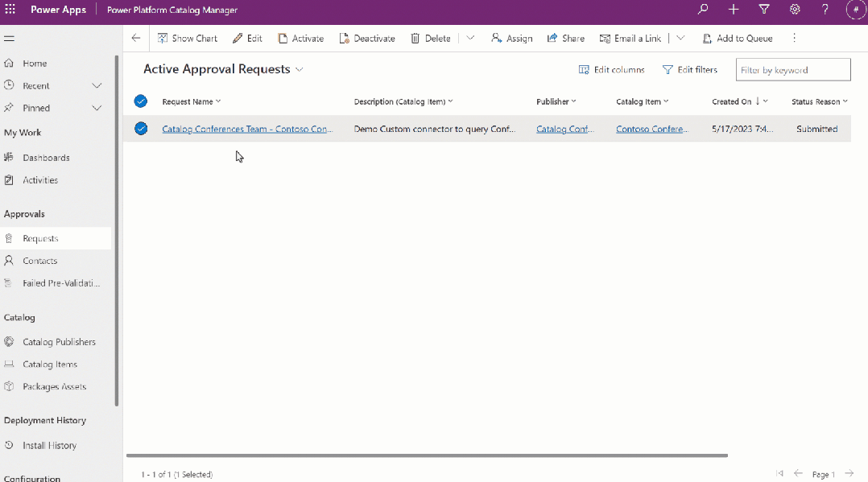Uncheck the Catalog Conferences Team row checkbox
Viewport: 868px width, 482px height.
(x=141, y=129)
